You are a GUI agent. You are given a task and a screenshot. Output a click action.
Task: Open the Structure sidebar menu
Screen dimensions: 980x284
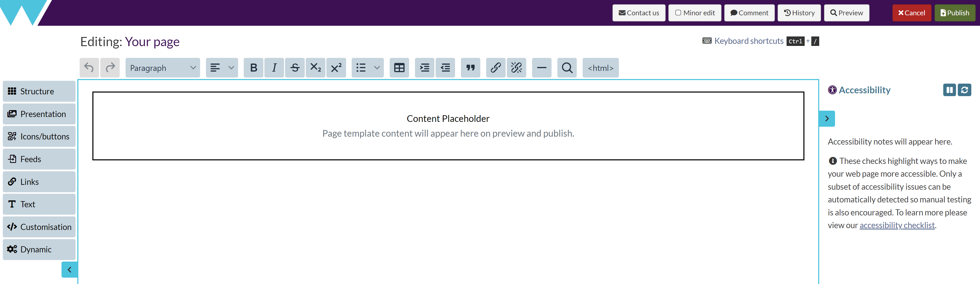39,91
